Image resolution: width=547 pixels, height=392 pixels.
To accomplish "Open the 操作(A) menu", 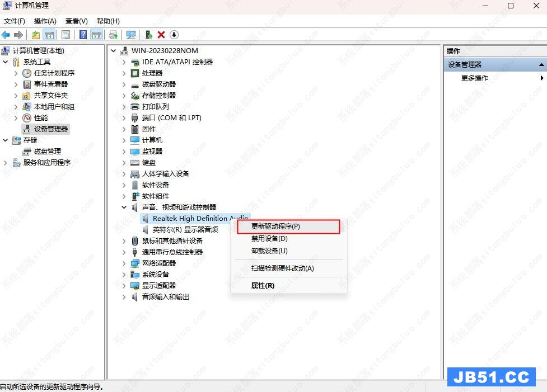I will coord(45,21).
